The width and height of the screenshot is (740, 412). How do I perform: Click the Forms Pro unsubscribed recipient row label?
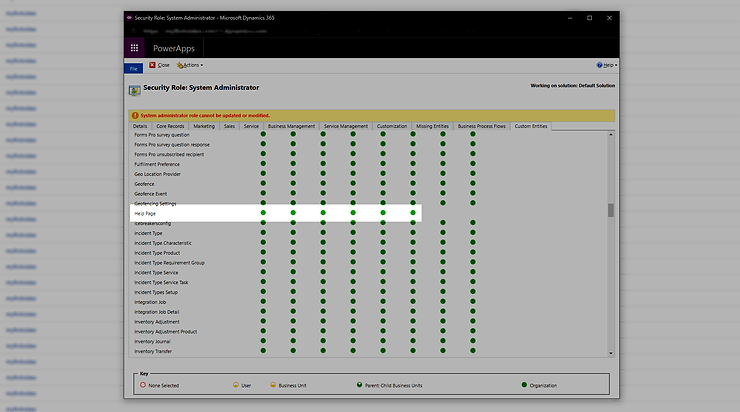[169, 154]
